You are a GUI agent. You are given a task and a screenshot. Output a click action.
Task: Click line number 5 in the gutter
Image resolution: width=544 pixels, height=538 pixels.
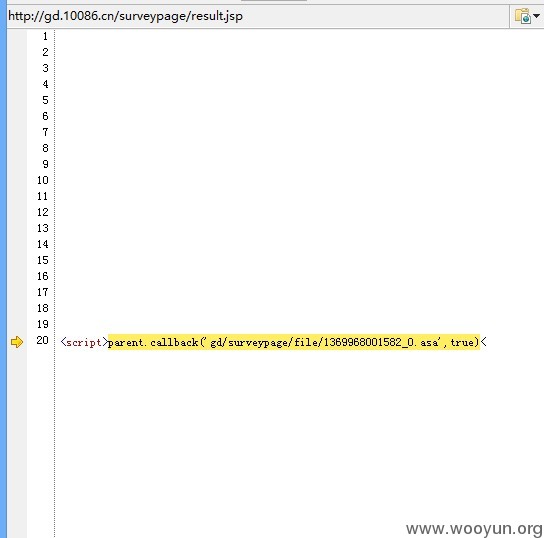click(45, 100)
